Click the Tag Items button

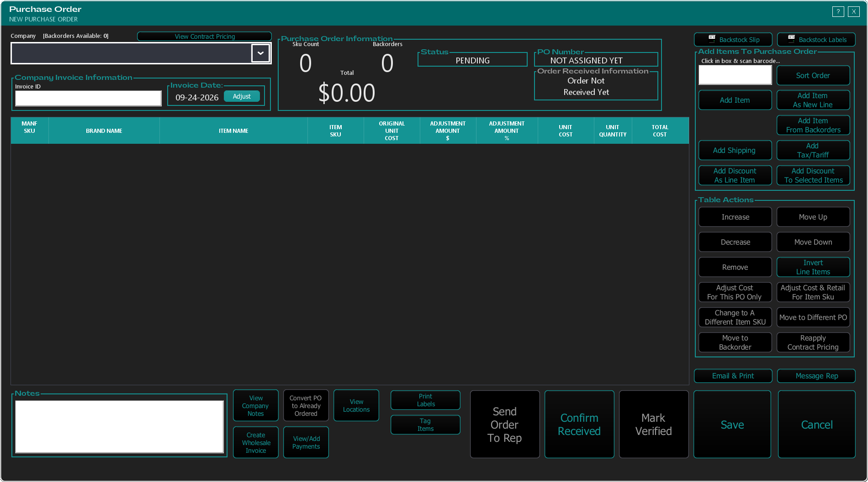pyautogui.click(x=425, y=424)
